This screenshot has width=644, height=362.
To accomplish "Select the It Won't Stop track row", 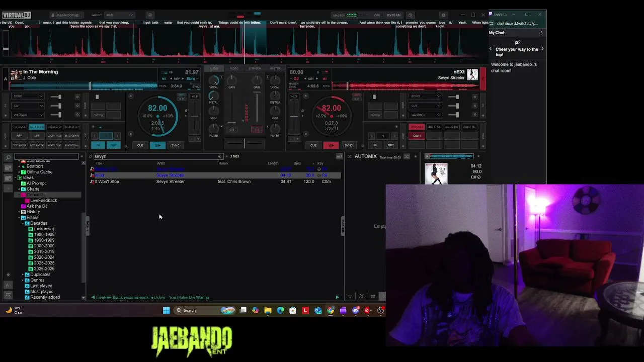I will coord(215,182).
